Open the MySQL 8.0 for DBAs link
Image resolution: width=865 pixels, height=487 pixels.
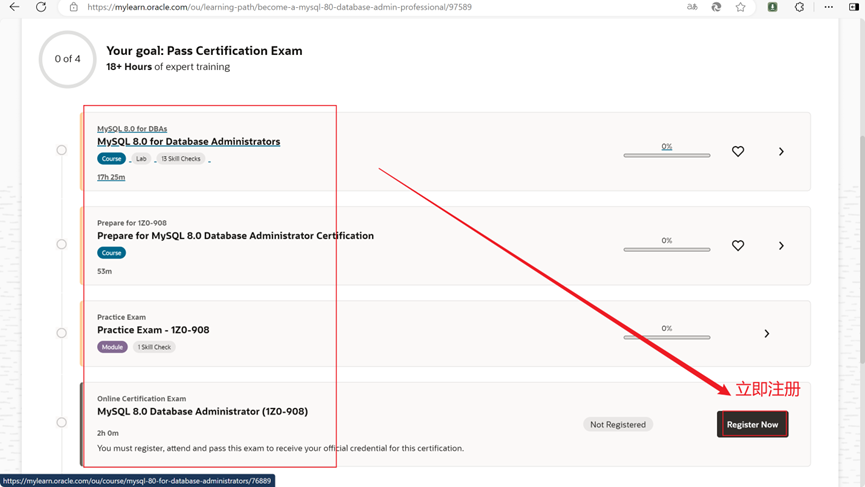click(132, 129)
